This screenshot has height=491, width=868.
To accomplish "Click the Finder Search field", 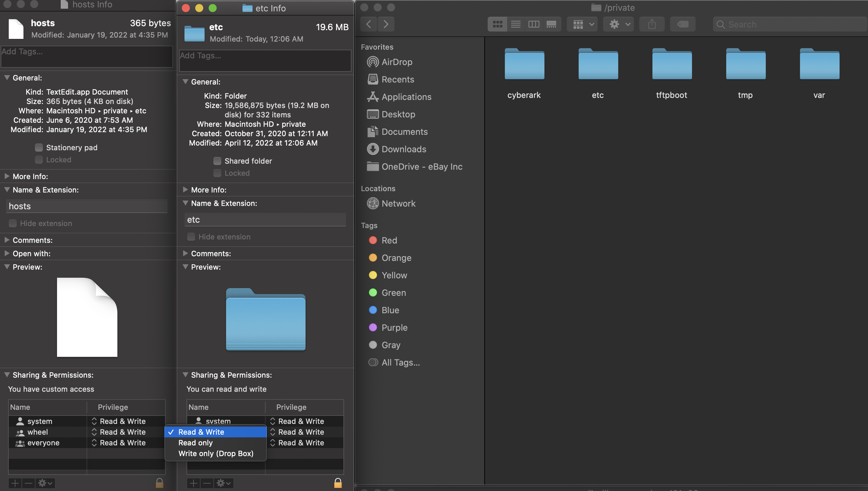I will [790, 24].
